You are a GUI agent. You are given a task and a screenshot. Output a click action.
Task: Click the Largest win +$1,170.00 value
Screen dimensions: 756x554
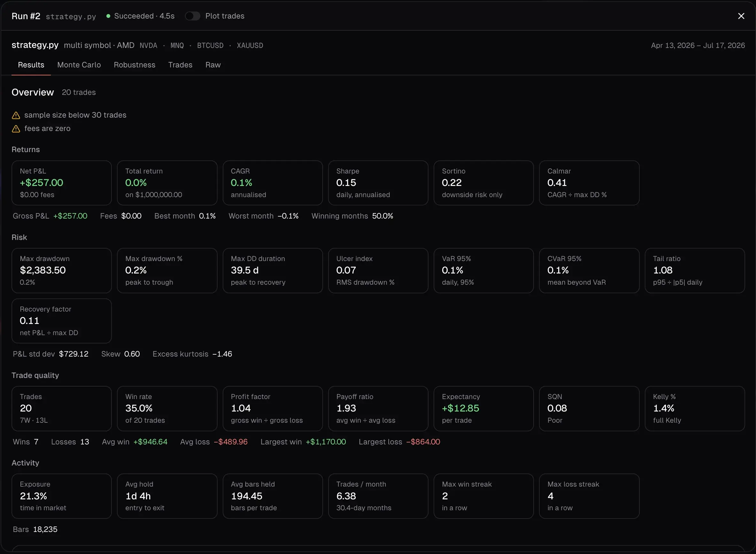click(x=325, y=442)
